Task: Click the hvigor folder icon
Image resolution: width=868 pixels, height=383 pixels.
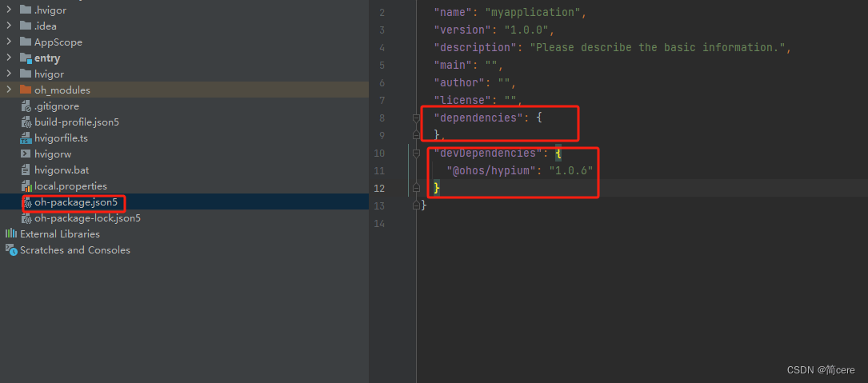Action: (x=26, y=74)
